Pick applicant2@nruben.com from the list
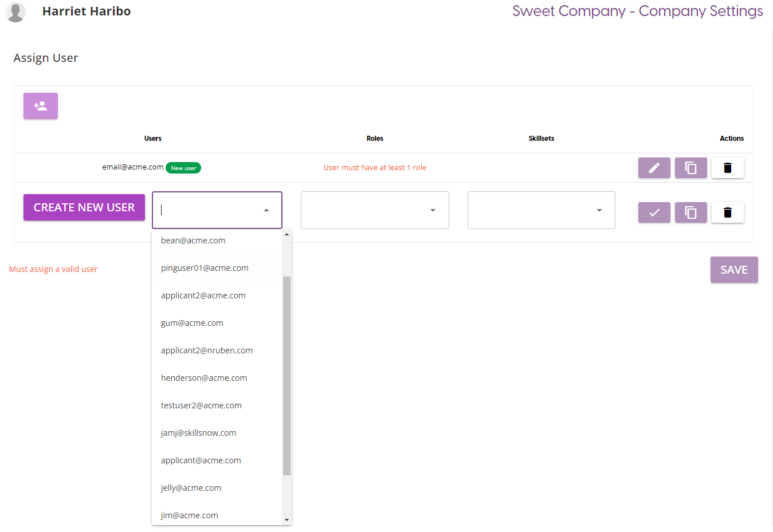 (x=207, y=350)
